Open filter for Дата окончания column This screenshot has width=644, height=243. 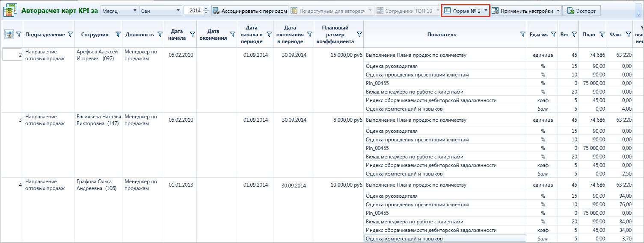(x=232, y=35)
